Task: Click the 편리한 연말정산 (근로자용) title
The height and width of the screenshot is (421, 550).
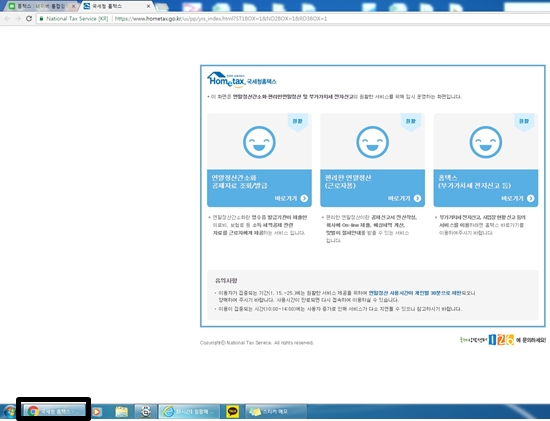Action: coord(348,182)
